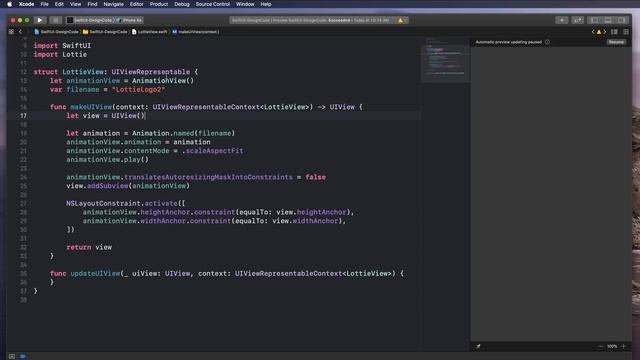
Task: Open the SwiftUI-DesignCode scheme selector
Action: tap(90, 20)
